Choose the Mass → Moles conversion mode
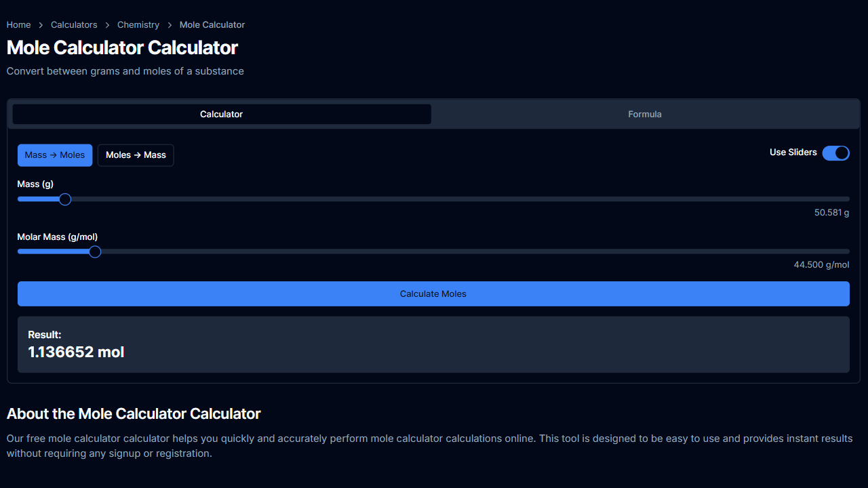The image size is (868, 488). click(x=55, y=155)
